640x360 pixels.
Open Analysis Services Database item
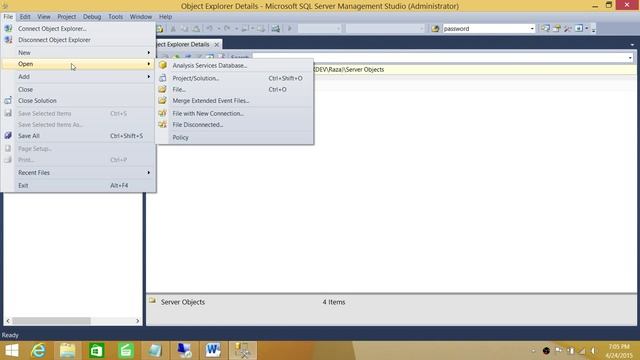pos(235,65)
